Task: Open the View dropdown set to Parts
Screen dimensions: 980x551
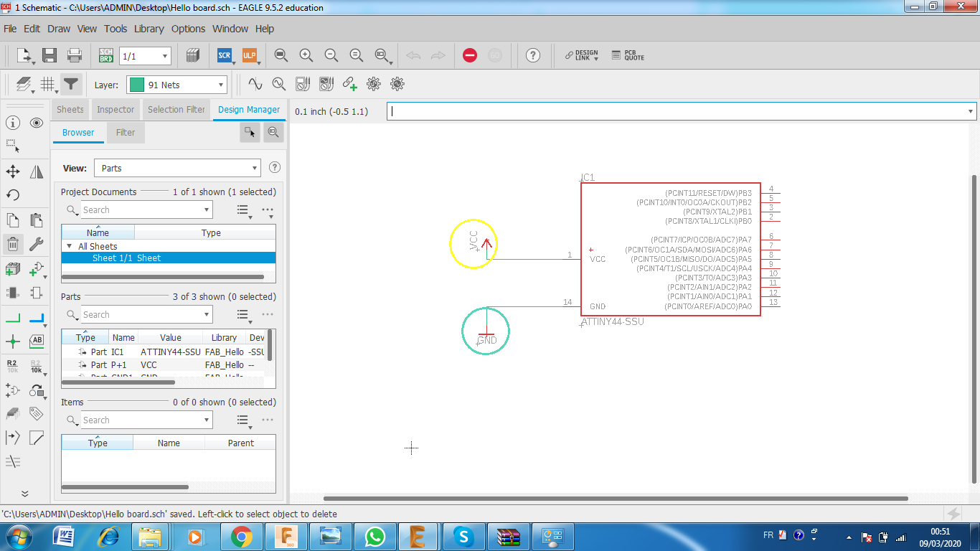Action: pos(176,168)
